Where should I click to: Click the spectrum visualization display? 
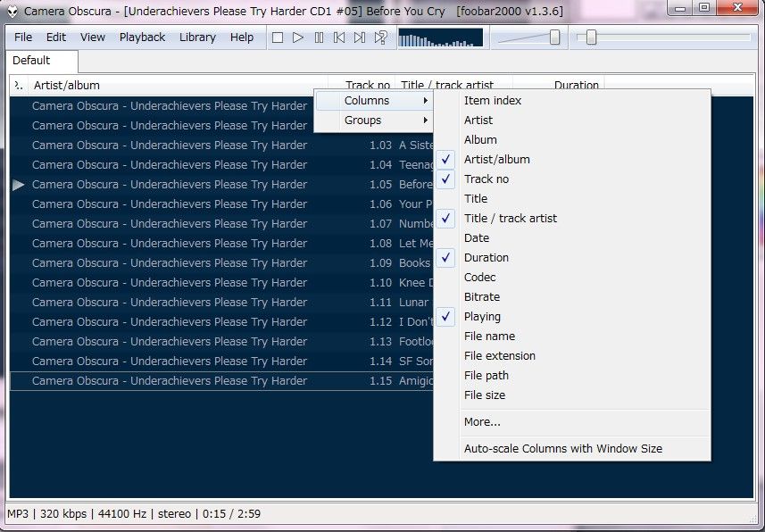(x=441, y=37)
